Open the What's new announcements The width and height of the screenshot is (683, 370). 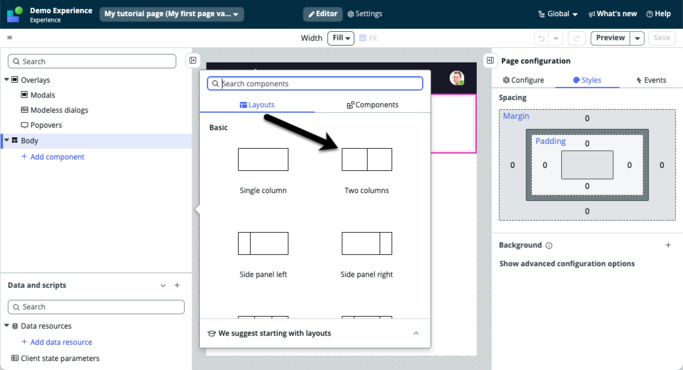click(x=612, y=14)
